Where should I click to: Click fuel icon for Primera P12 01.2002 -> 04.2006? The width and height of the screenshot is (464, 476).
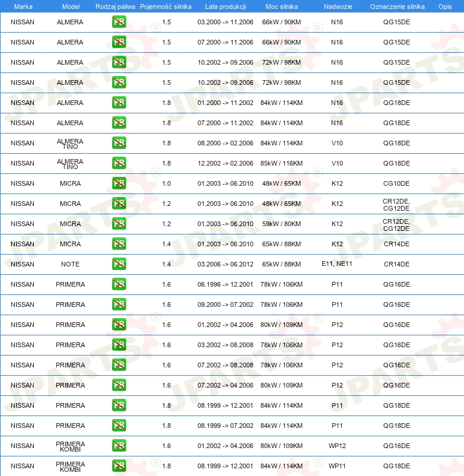119,325
